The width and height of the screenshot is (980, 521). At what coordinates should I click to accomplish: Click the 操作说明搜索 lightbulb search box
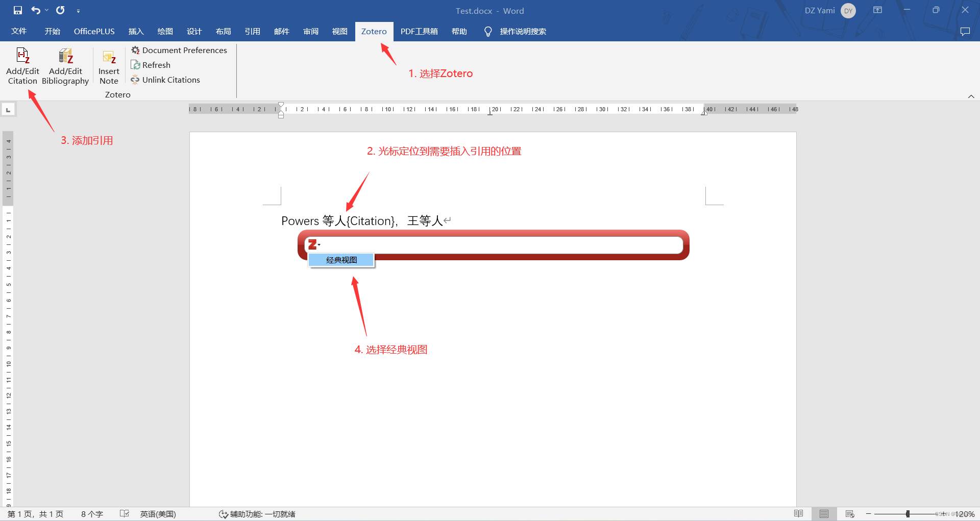[516, 32]
